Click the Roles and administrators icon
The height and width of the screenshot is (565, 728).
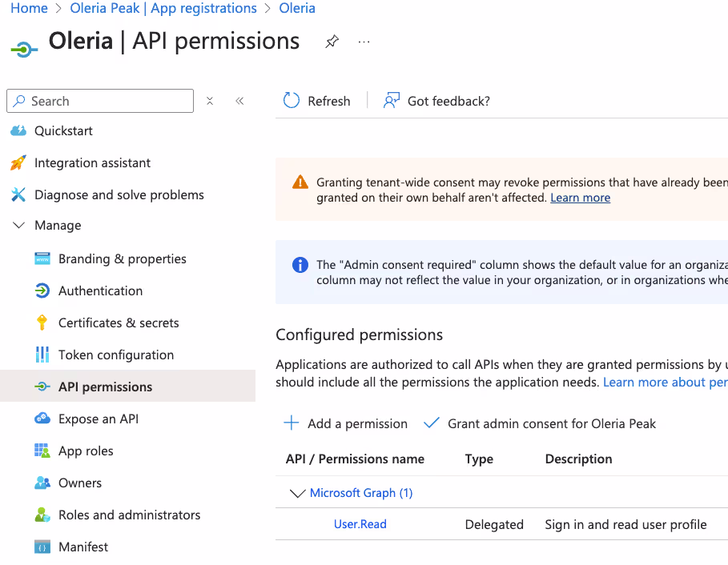click(x=42, y=515)
